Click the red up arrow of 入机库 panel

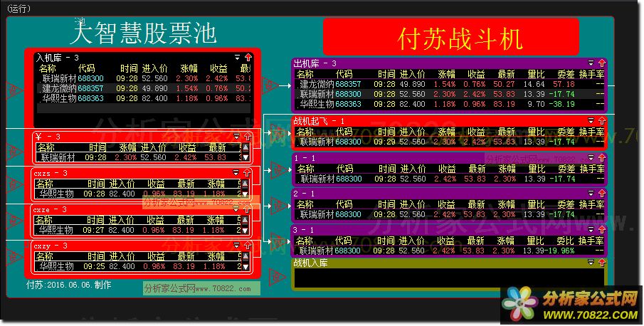coord(248,57)
